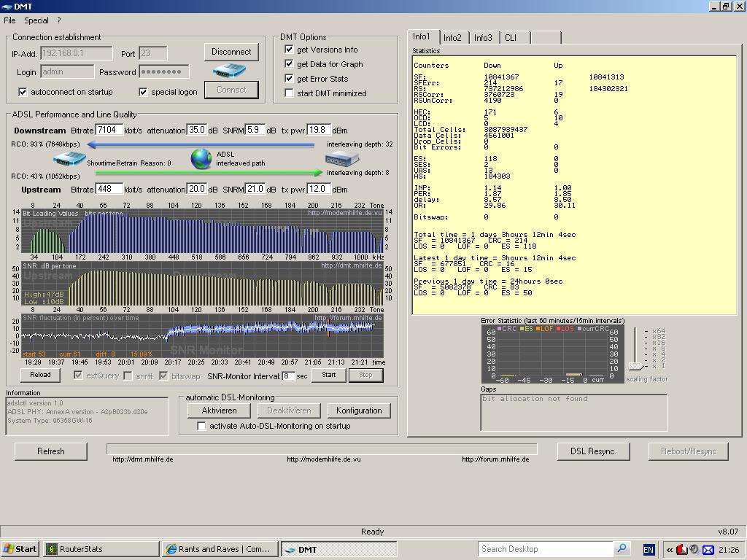Image resolution: width=747 pixels, height=560 pixels.
Task: Click the ADSL globe icon
Action: [x=201, y=158]
